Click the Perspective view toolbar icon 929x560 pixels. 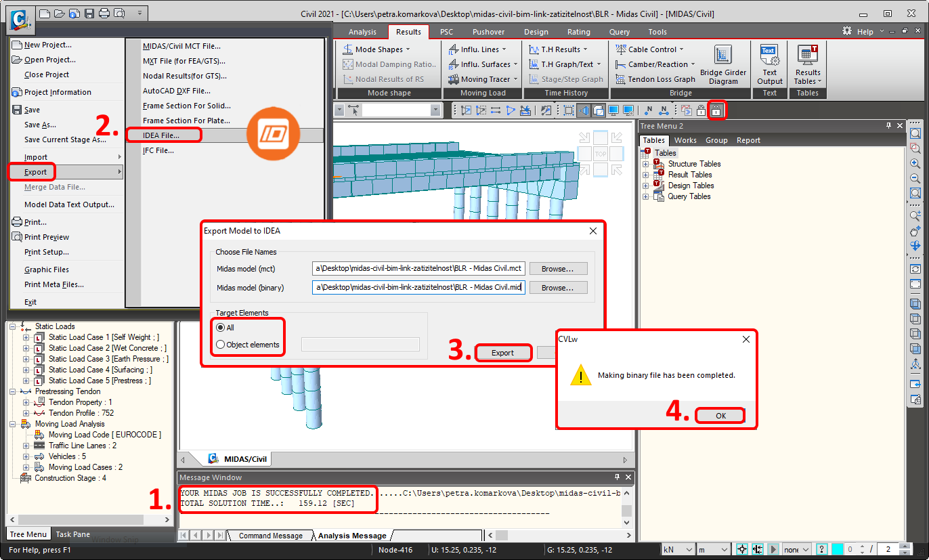pyautogui.click(x=584, y=110)
